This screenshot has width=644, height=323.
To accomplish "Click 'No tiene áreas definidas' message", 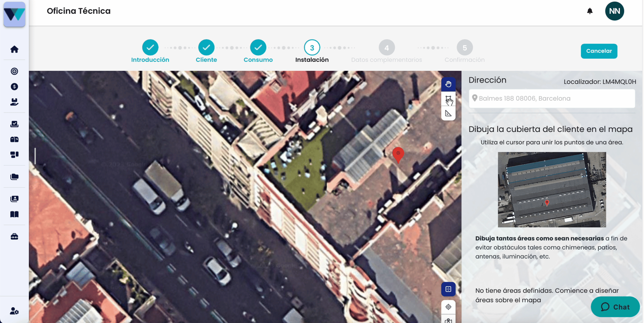I will point(547,295).
